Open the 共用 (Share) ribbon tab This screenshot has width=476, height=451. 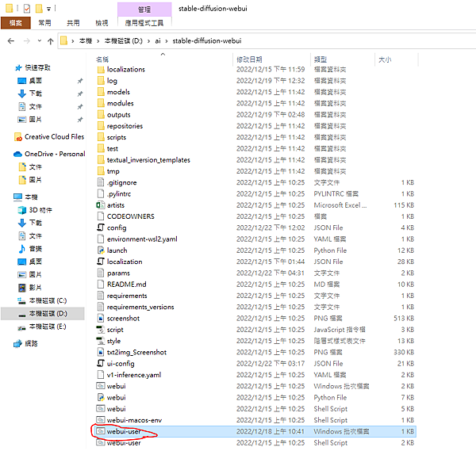(73, 23)
